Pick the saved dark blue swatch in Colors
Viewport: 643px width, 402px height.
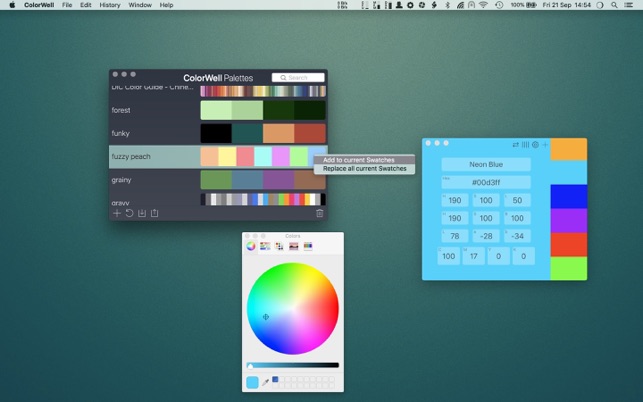pyautogui.click(x=275, y=379)
